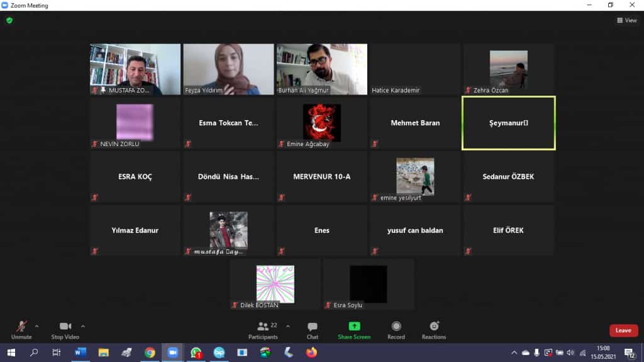Viewport: 644px width, 362px height.
Task: Open Microsoft Word from the taskbar
Action: [x=80, y=353]
